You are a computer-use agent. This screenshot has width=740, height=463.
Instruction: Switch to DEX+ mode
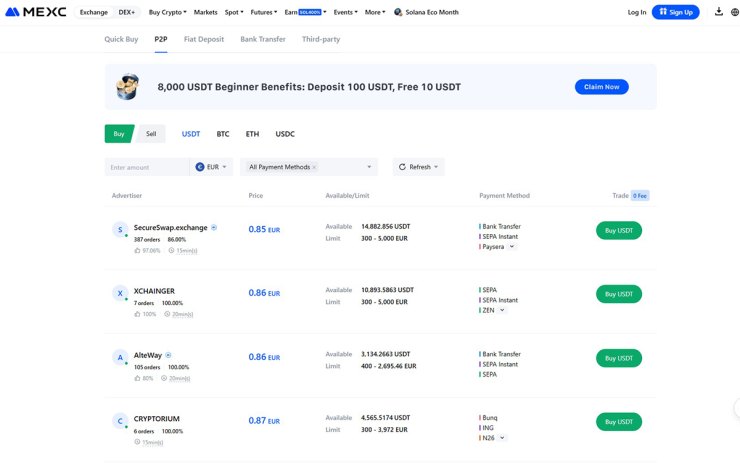coord(126,12)
